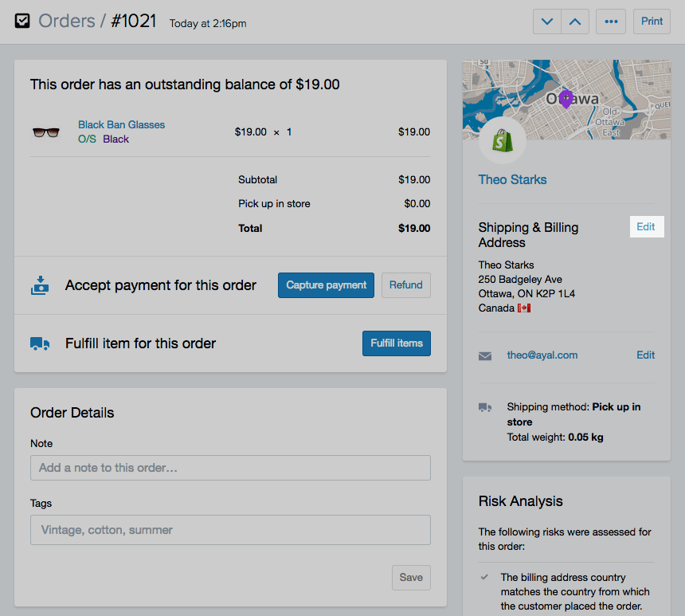Click the Orders checkbox icon in header
The height and width of the screenshot is (616, 685).
[22, 21]
